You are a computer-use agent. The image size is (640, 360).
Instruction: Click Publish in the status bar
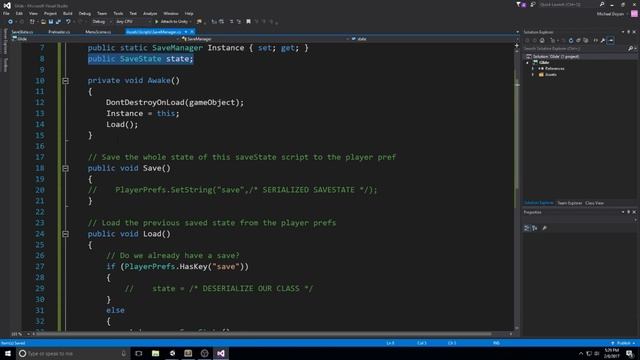[623, 343]
